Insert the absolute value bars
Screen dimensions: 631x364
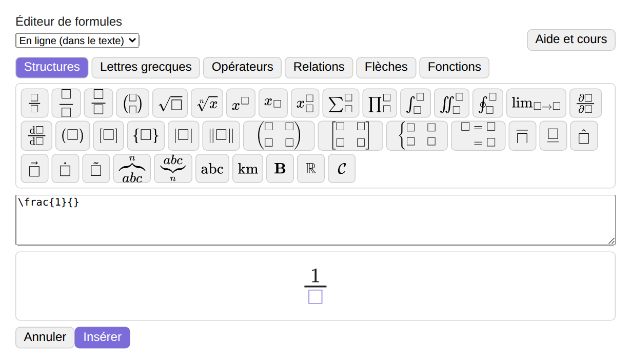pyautogui.click(x=184, y=136)
